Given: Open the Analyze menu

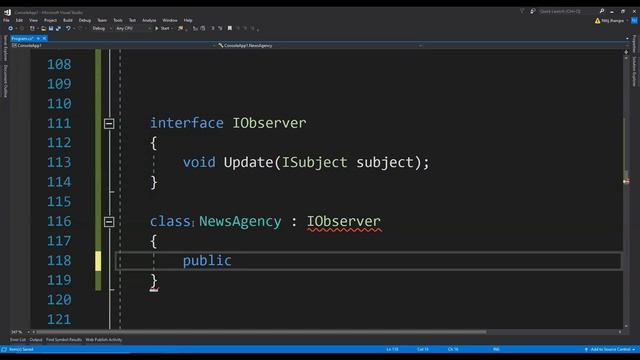Looking at the screenshot, I should click(x=149, y=20).
